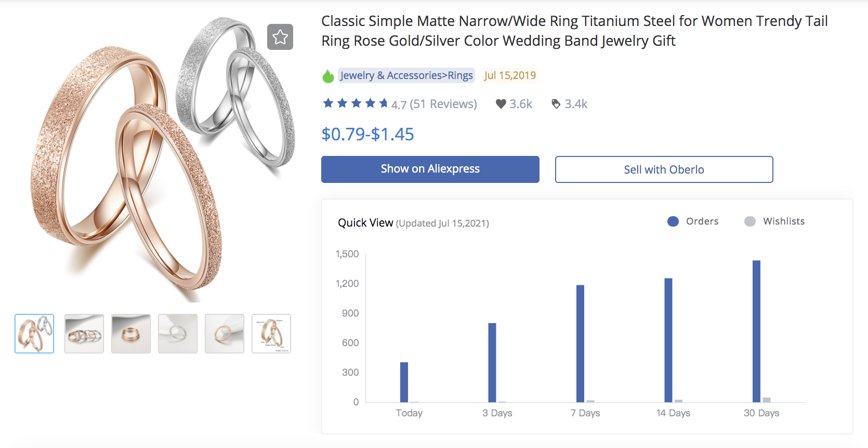Select the stacked silver rings thumbnail
Image resolution: width=868 pixels, height=448 pixels.
(84, 333)
